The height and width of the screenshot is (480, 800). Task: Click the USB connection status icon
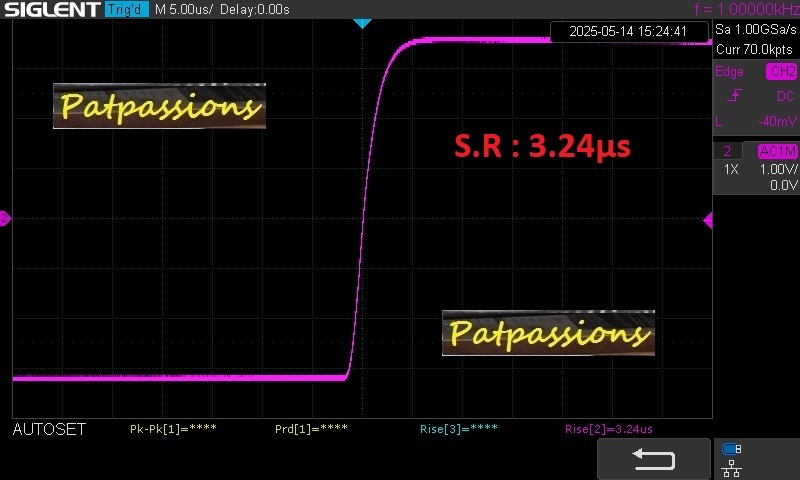[731, 449]
